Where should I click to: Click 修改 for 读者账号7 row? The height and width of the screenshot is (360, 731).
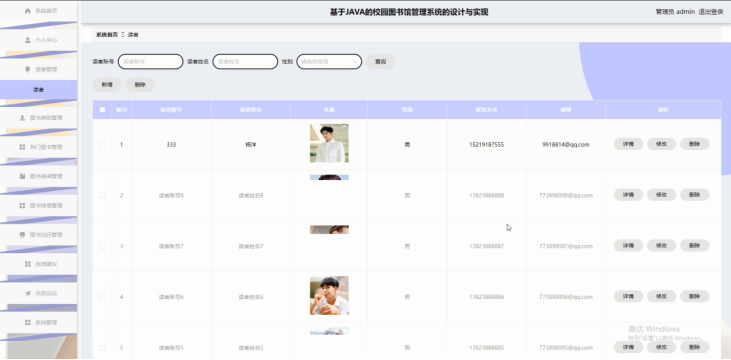(x=662, y=246)
